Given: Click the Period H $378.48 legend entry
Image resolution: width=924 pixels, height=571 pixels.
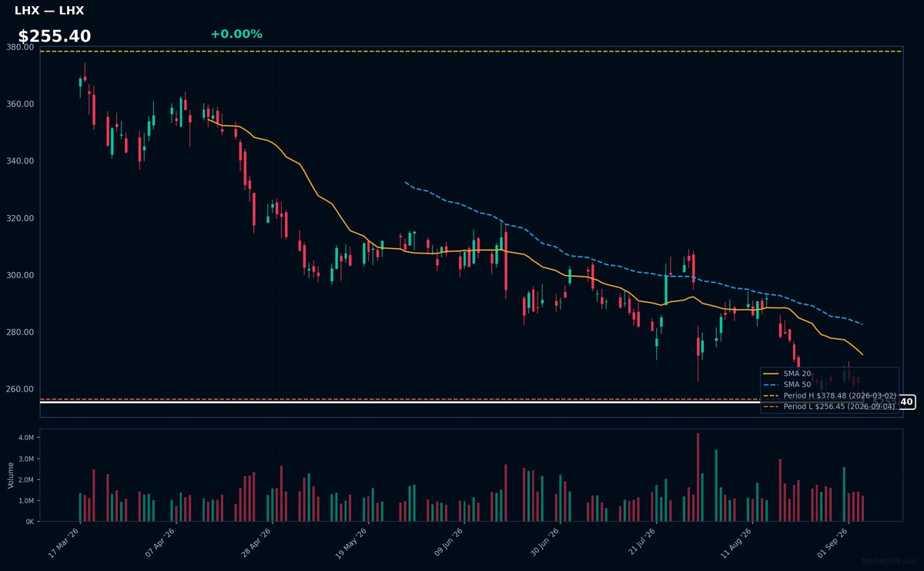Looking at the screenshot, I should click(830, 395).
